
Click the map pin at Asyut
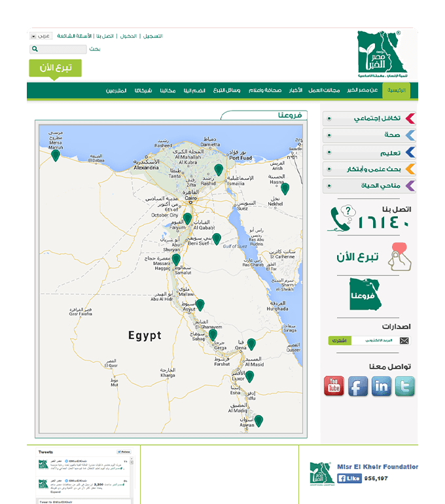click(x=200, y=305)
